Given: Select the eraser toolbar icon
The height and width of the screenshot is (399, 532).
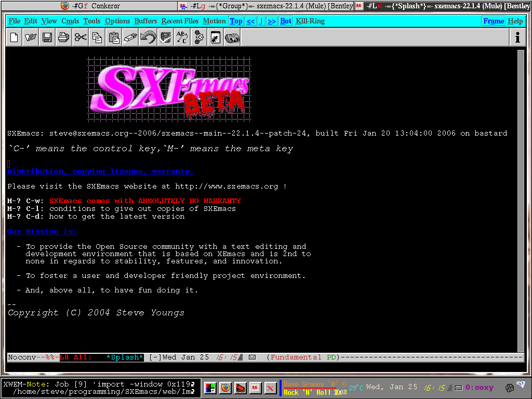Looking at the screenshot, I should click(x=130, y=37).
